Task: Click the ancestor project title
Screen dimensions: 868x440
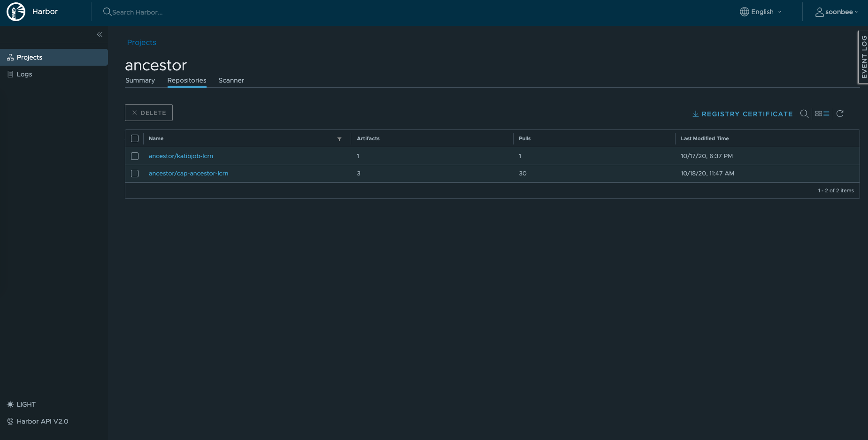Action: click(x=156, y=65)
